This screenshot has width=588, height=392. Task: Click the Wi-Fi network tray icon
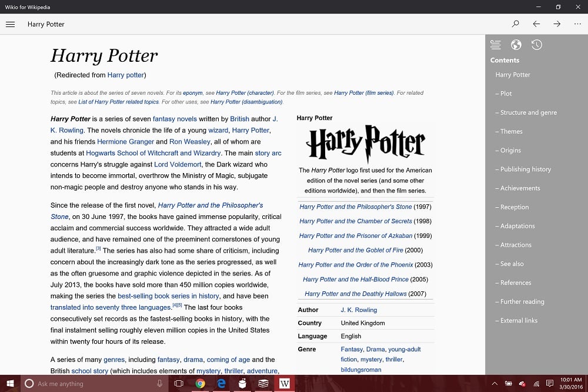536,383
